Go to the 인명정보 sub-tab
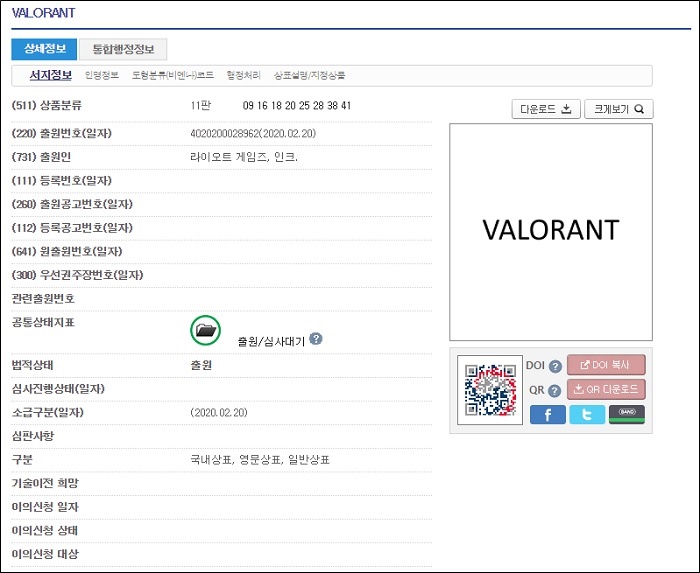 coord(101,76)
